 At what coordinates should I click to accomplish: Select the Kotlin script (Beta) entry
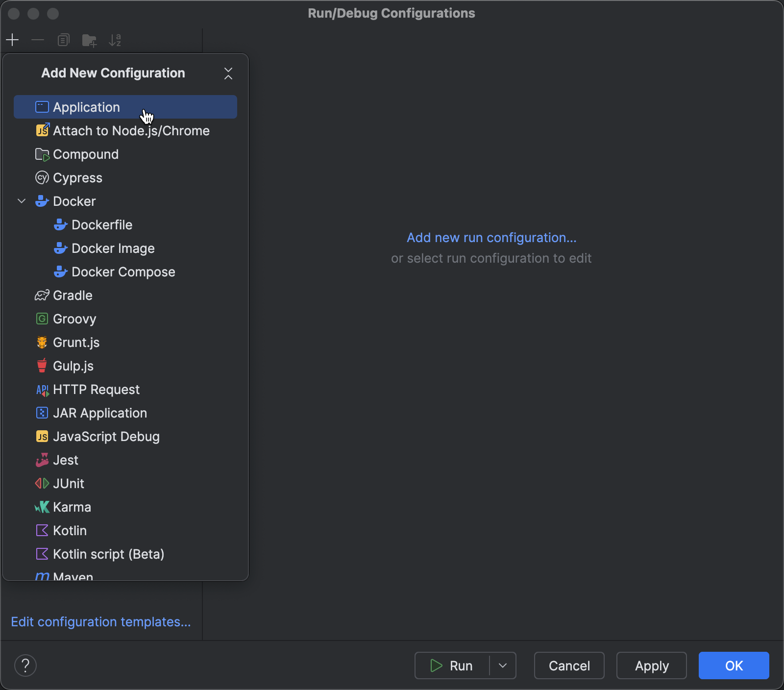[x=108, y=554]
